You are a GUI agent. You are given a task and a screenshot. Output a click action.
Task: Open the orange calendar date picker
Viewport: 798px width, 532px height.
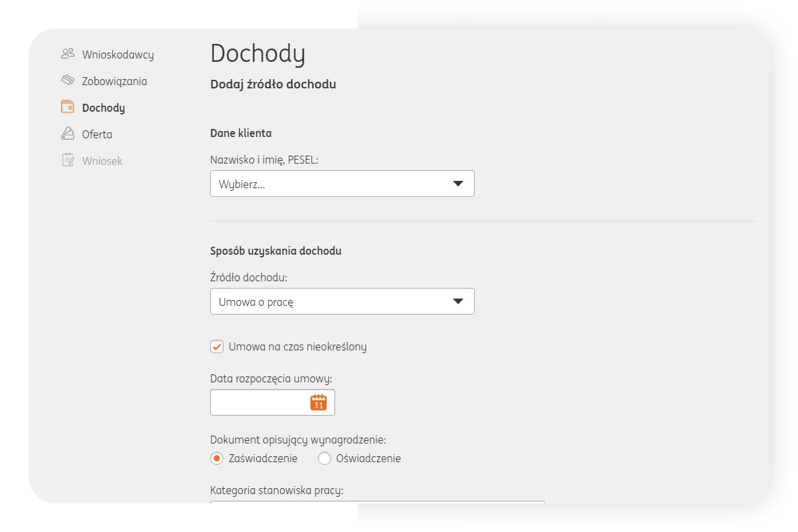(319, 402)
